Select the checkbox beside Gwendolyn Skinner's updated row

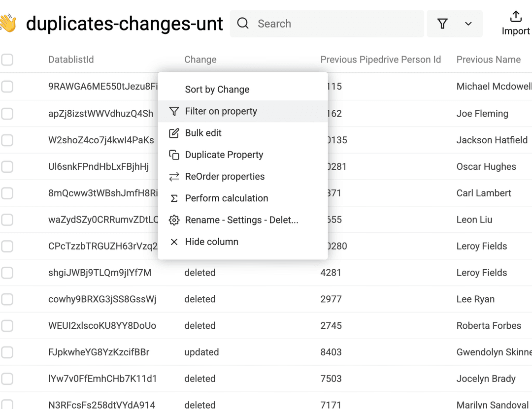(7, 352)
